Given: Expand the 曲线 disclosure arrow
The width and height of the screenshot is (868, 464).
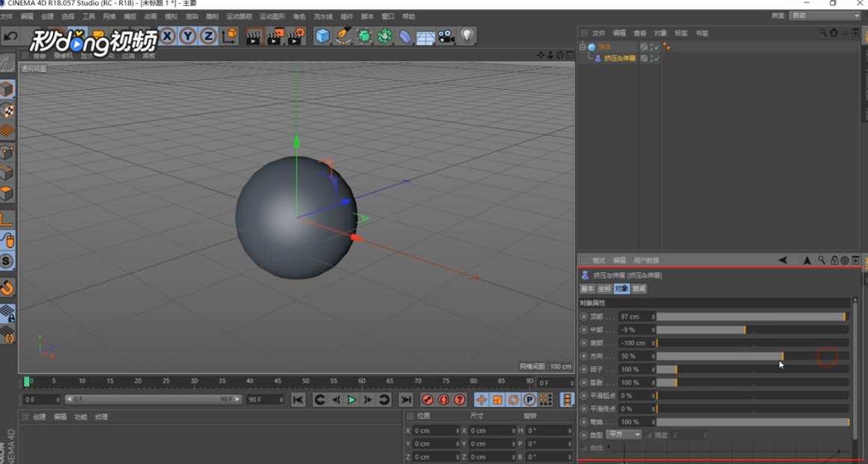Looking at the screenshot, I should pos(608,446).
